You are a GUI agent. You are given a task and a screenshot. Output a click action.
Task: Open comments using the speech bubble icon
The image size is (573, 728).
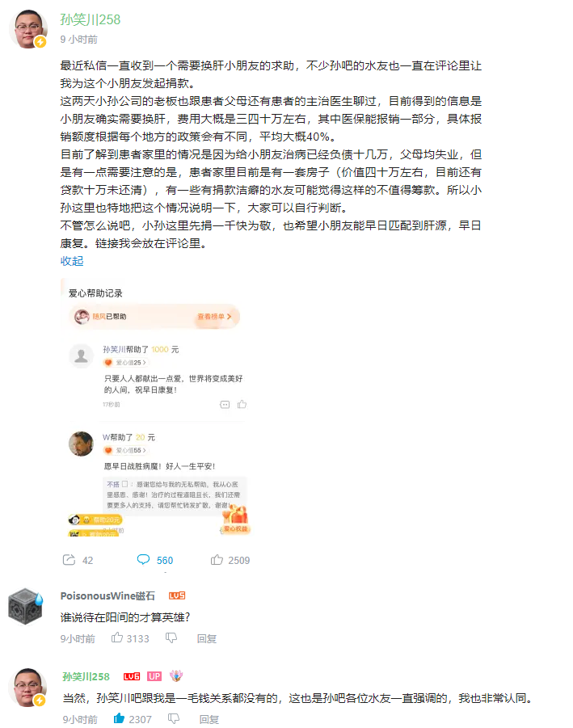(x=143, y=559)
